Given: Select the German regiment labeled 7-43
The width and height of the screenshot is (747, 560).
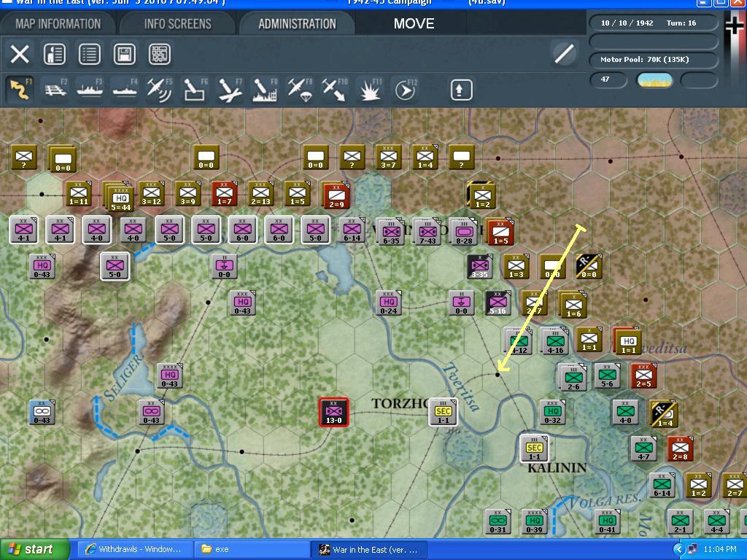Looking at the screenshot, I should 427,233.
